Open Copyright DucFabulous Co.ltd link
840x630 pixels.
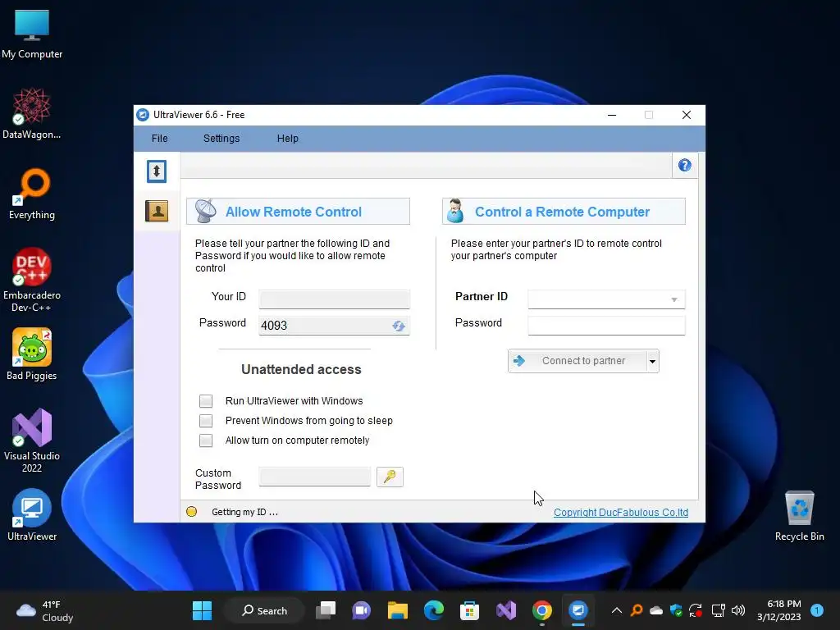[x=621, y=512]
